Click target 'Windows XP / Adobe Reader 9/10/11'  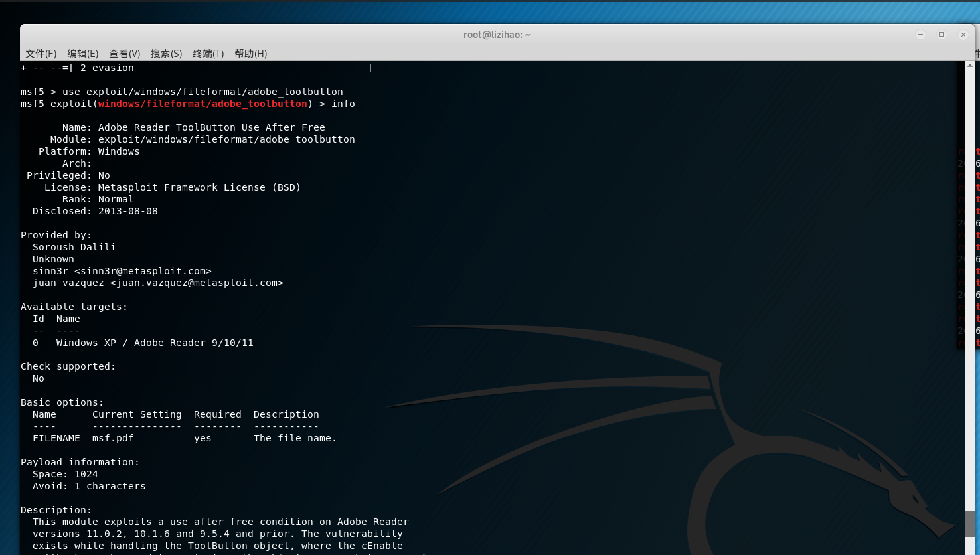(x=155, y=343)
